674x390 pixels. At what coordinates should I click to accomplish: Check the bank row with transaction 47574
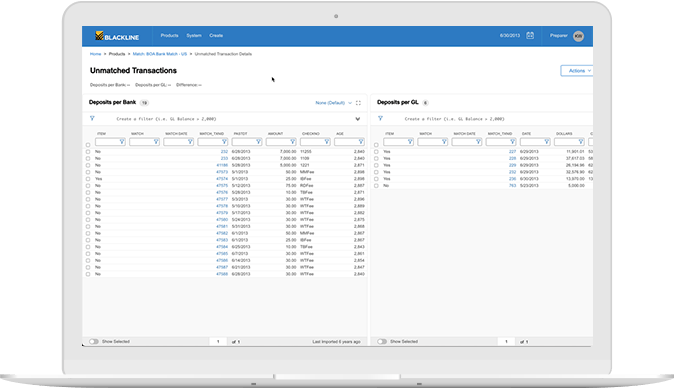[88, 179]
